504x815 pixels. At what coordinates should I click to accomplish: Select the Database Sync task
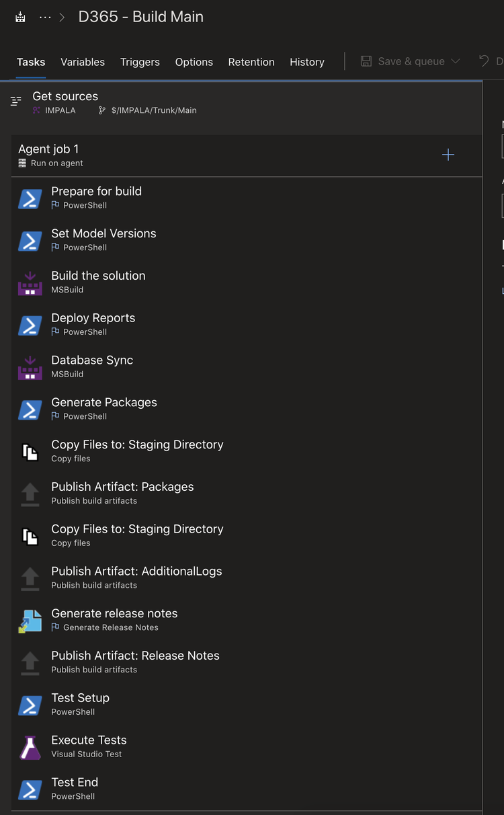[x=247, y=368]
